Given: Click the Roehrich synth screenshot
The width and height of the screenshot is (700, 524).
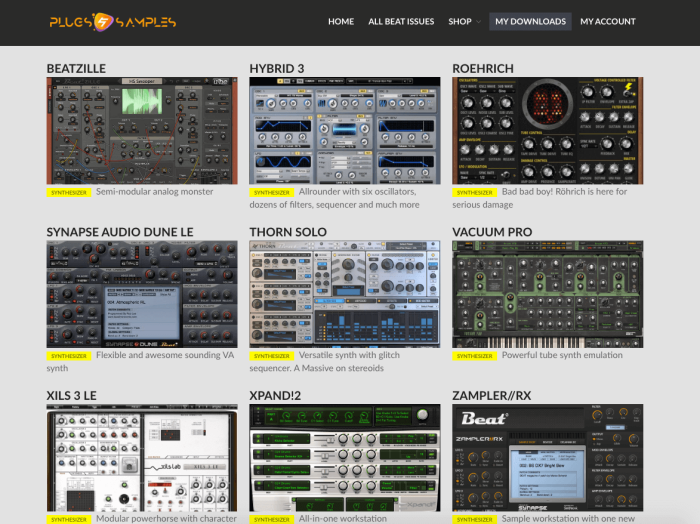Looking at the screenshot, I should [548, 130].
